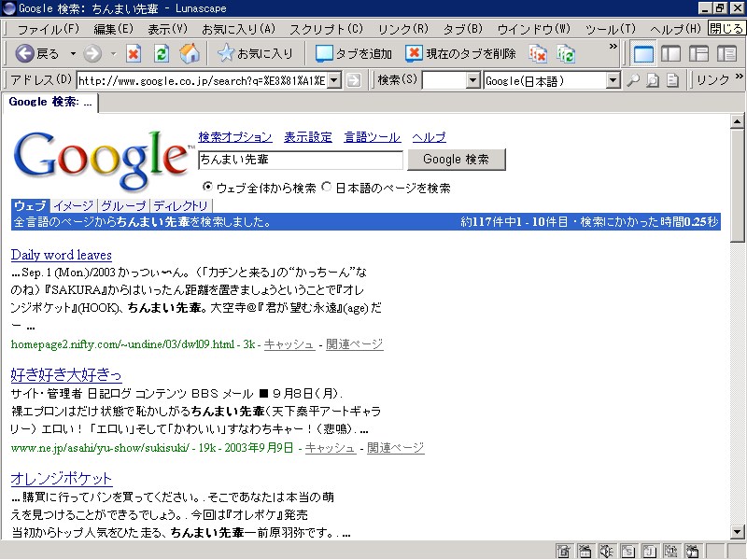
Task: Click the stop loading icon
Action: coord(134,53)
